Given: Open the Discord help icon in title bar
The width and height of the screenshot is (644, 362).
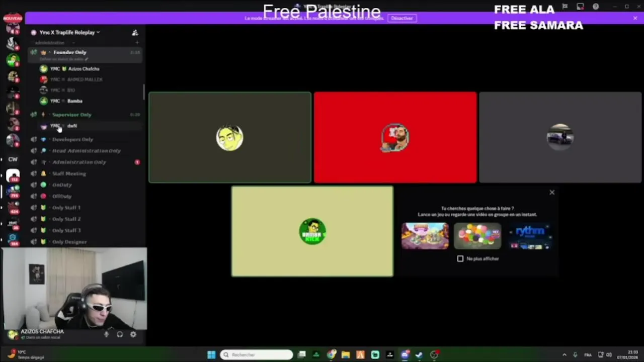Looking at the screenshot, I should tap(596, 7).
